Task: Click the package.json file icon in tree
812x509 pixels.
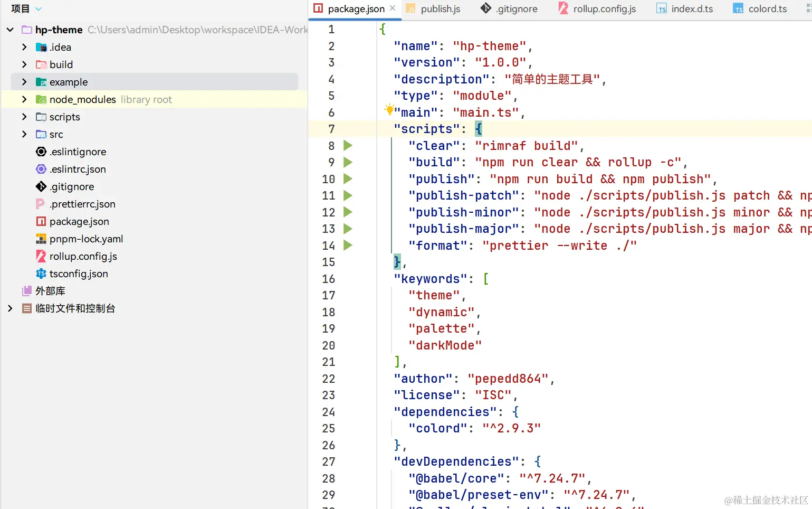Action: pos(41,221)
